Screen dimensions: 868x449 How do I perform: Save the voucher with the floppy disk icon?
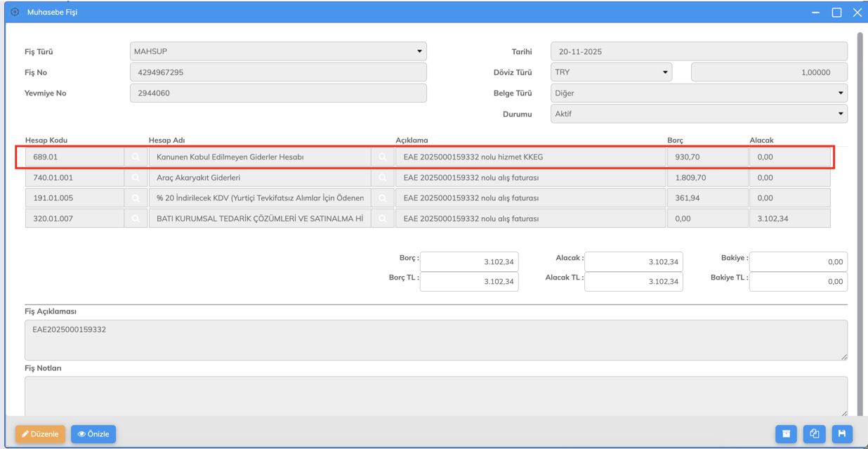click(x=842, y=434)
